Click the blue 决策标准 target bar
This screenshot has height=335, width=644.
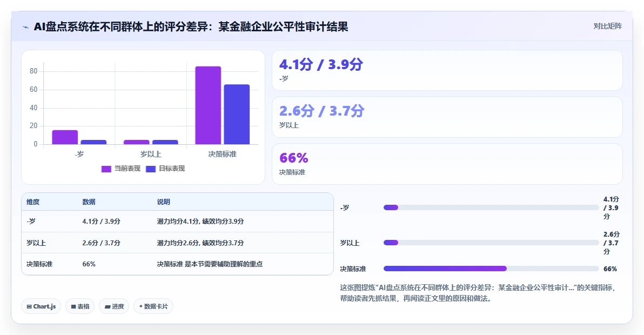coord(237,115)
